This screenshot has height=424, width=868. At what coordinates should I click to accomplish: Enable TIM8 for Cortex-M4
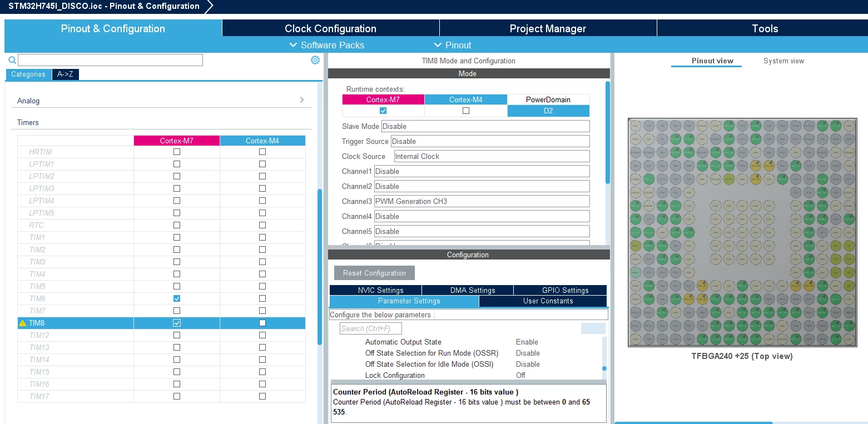point(262,323)
